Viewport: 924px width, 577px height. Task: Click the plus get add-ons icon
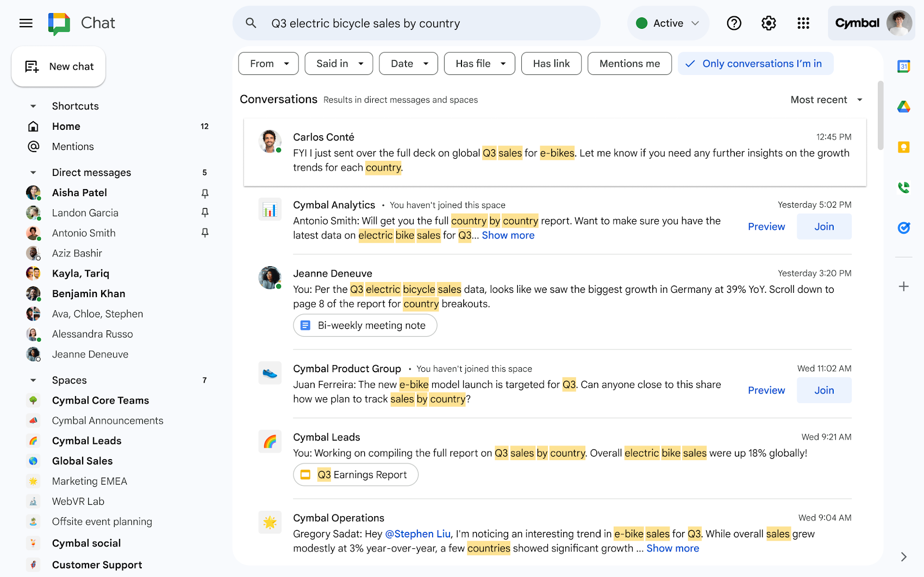[903, 286]
